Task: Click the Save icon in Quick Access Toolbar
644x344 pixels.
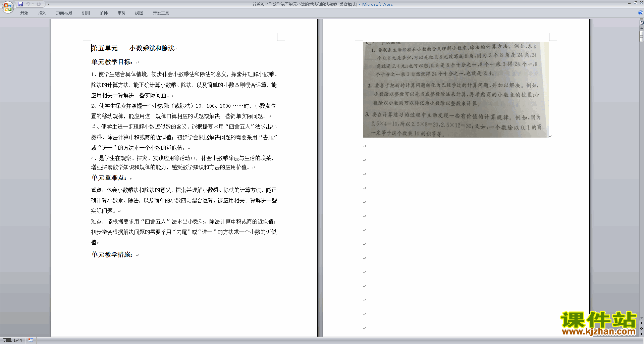Action: [x=20, y=4]
